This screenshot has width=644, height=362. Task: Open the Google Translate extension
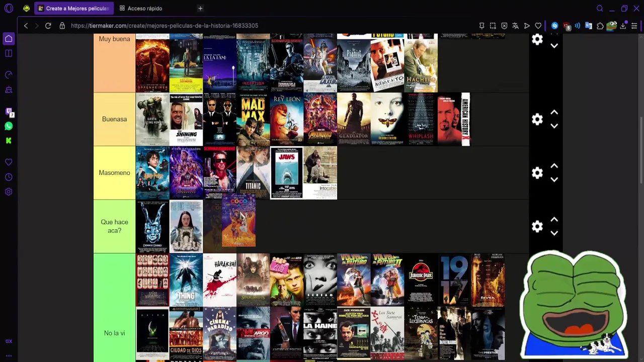click(589, 26)
